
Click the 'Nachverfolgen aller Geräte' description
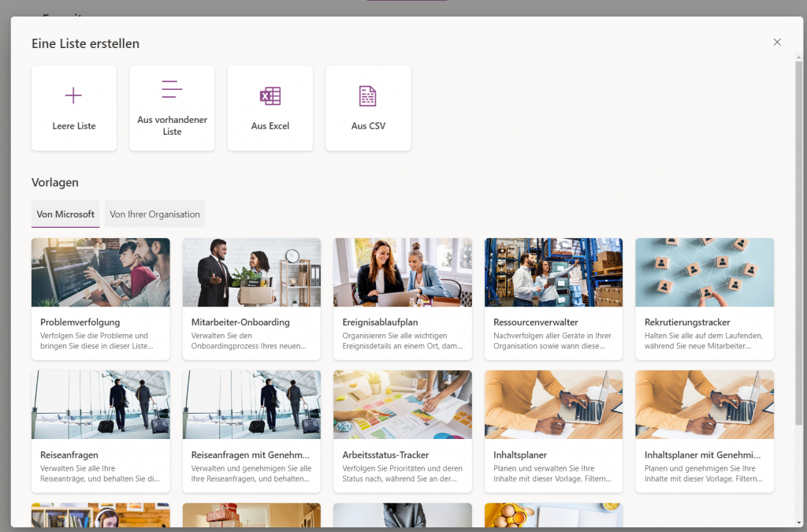click(552, 340)
